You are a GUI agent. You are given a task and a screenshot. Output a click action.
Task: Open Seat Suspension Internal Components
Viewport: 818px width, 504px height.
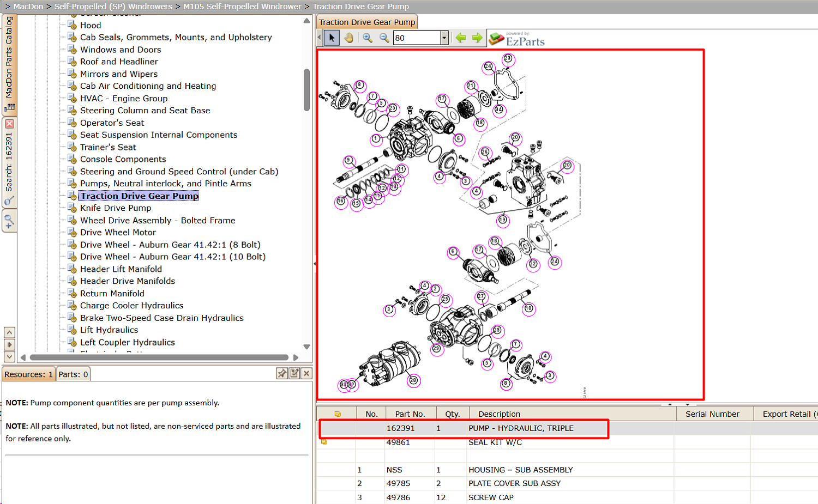point(159,135)
